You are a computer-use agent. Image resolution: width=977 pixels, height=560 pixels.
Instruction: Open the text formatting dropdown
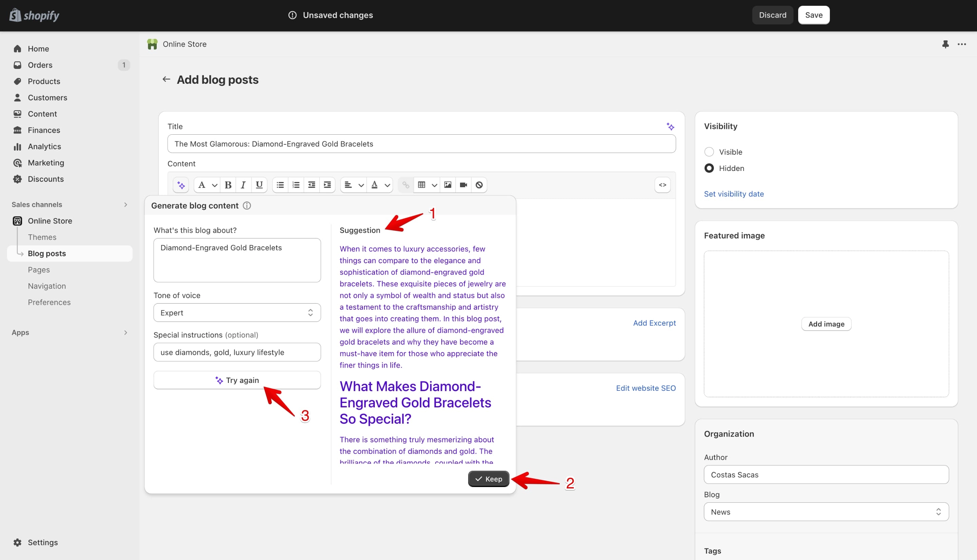point(207,185)
